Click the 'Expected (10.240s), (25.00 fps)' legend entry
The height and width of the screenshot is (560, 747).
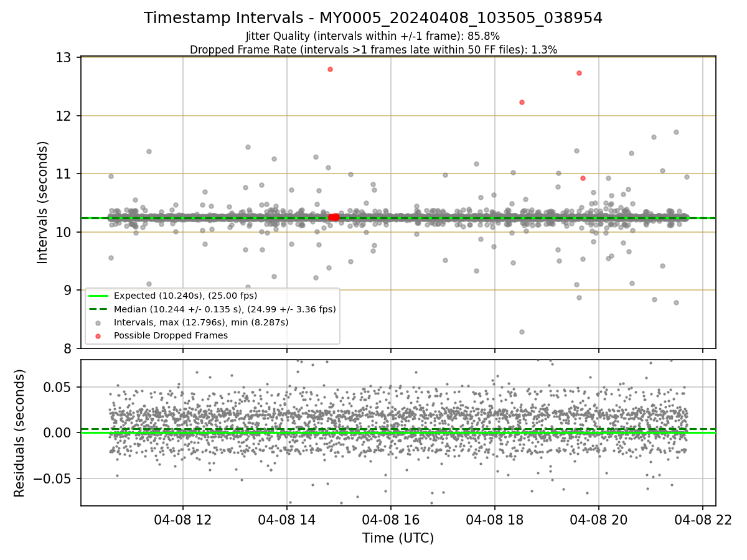click(x=186, y=296)
